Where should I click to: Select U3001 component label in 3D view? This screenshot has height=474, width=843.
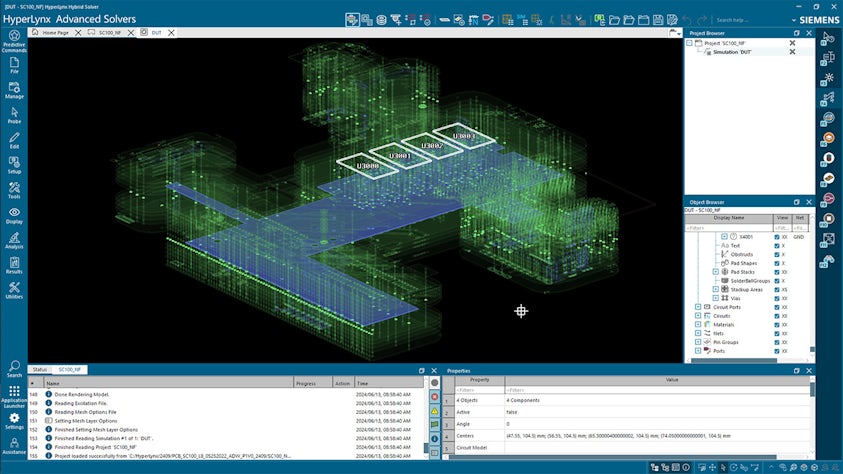399,156
